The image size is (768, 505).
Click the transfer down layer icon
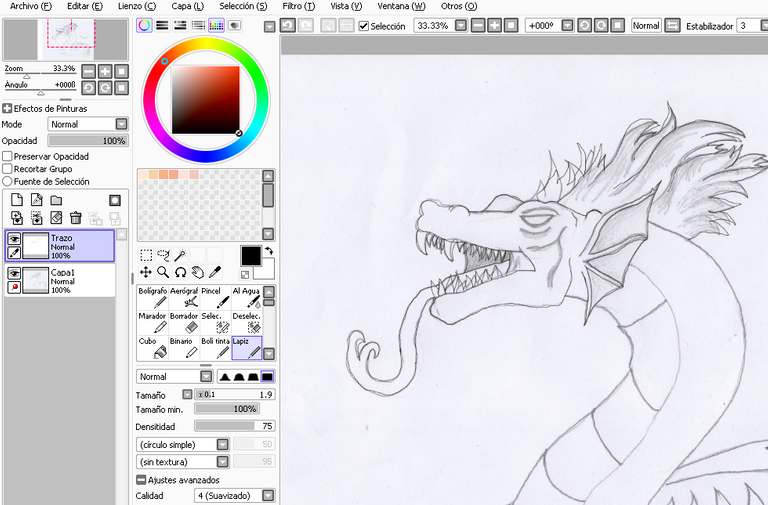click(x=17, y=218)
